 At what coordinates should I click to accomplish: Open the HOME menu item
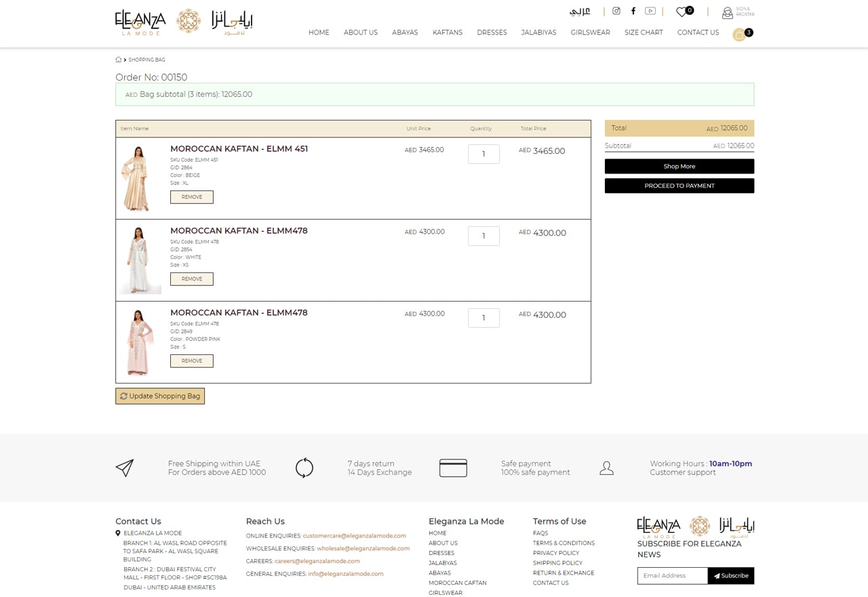[x=319, y=33]
